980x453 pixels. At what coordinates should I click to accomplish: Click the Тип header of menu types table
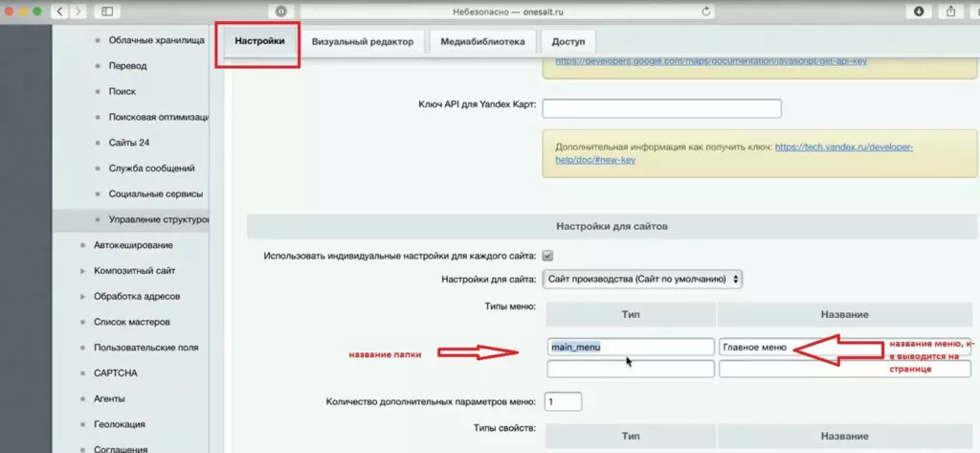coord(630,315)
